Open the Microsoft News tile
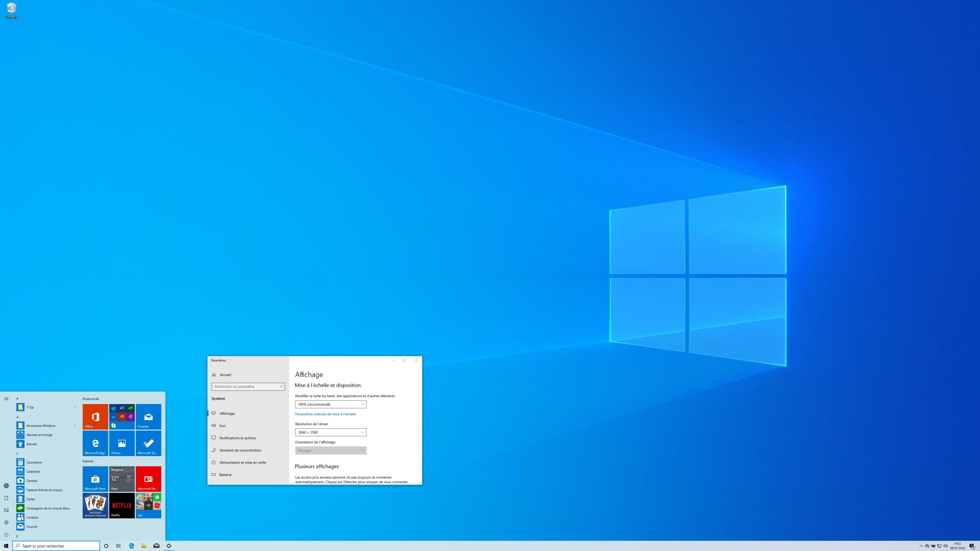This screenshot has width=980, height=551. [148, 479]
